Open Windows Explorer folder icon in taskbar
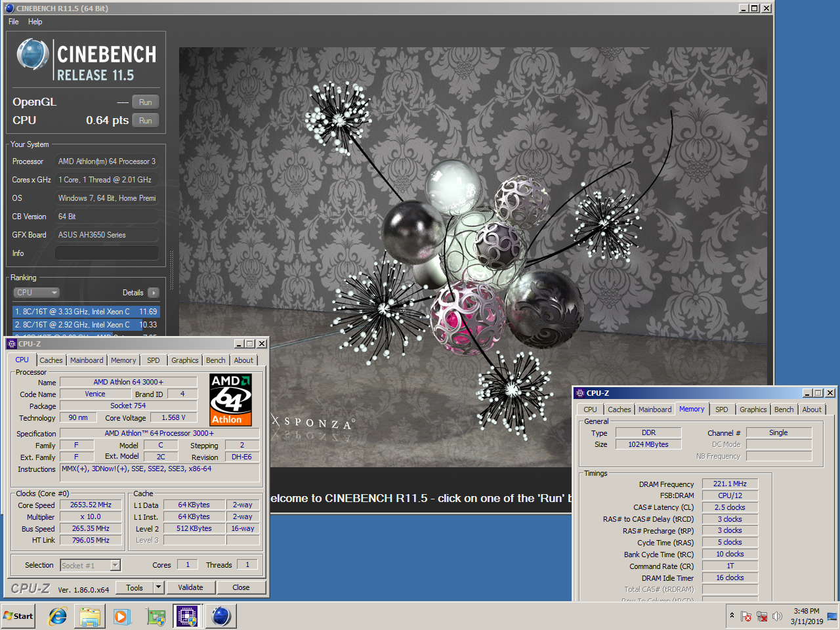 [90, 616]
